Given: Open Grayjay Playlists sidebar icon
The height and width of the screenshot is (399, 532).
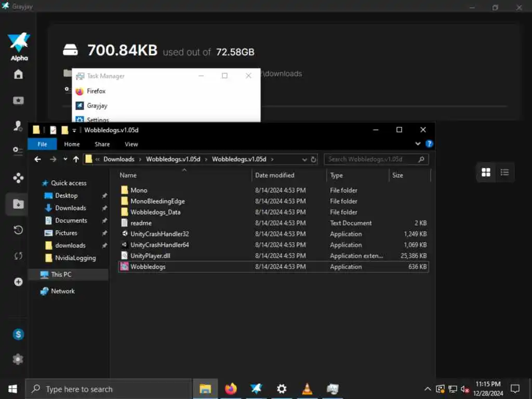Looking at the screenshot, I should (18, 150).
